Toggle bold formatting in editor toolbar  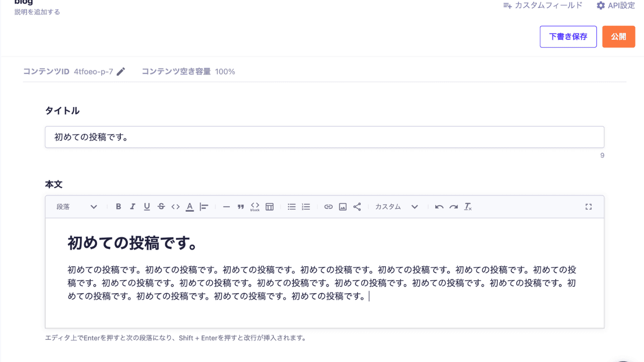pos(118,207)
